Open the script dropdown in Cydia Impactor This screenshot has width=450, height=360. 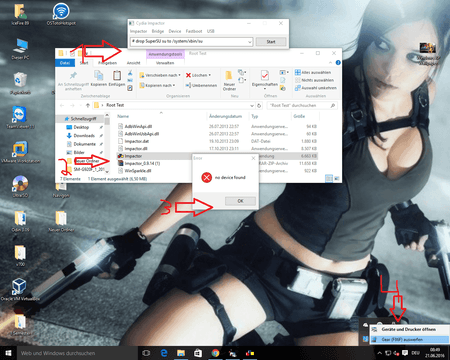[x=250, y=42]
